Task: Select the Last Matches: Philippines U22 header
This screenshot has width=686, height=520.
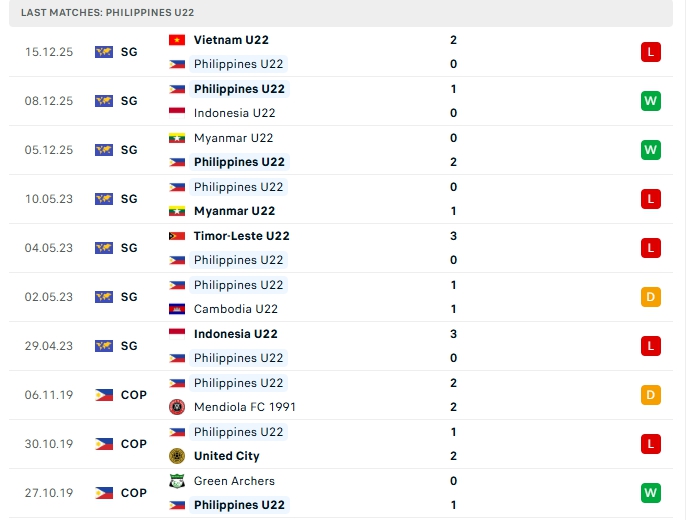Action: tap(108, 12)
